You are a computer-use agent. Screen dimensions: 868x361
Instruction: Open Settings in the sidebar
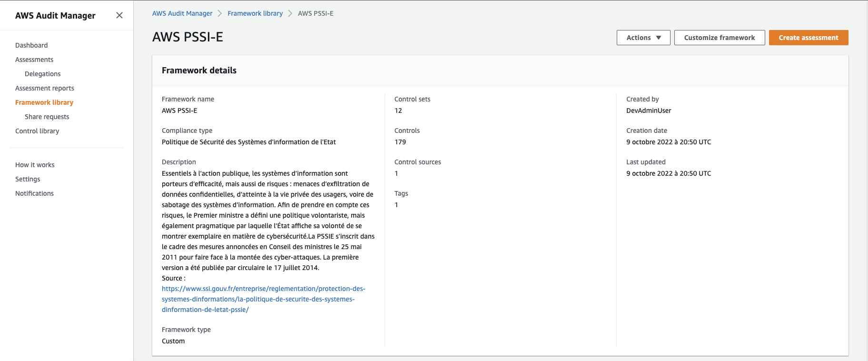click(x=28, y=179)
